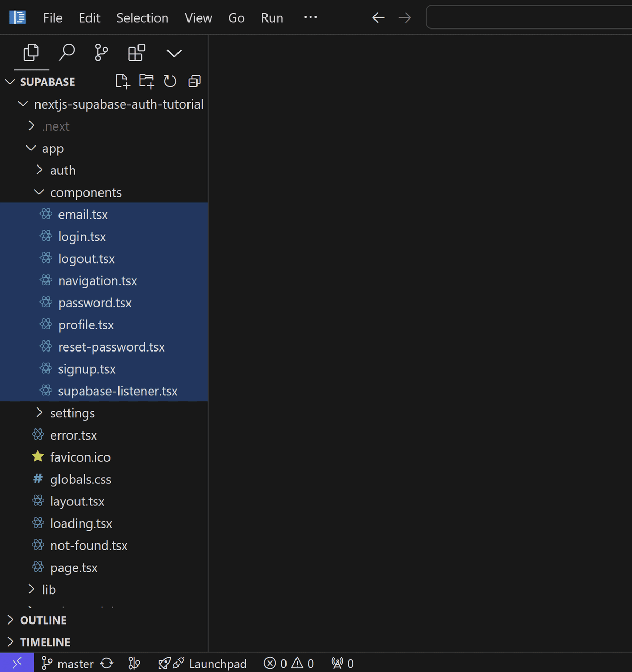Open reset-password.tsx file
Image resolution: width=632 pixels, height=672 pixels.
pyautogui.click(x=104, y=347)
